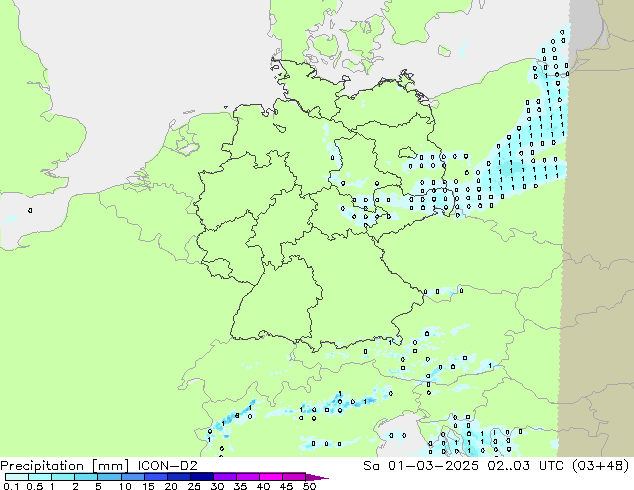634x490 pixels.
Task: Select the 25–30 mm dark navy swatch
Action: 202,477
